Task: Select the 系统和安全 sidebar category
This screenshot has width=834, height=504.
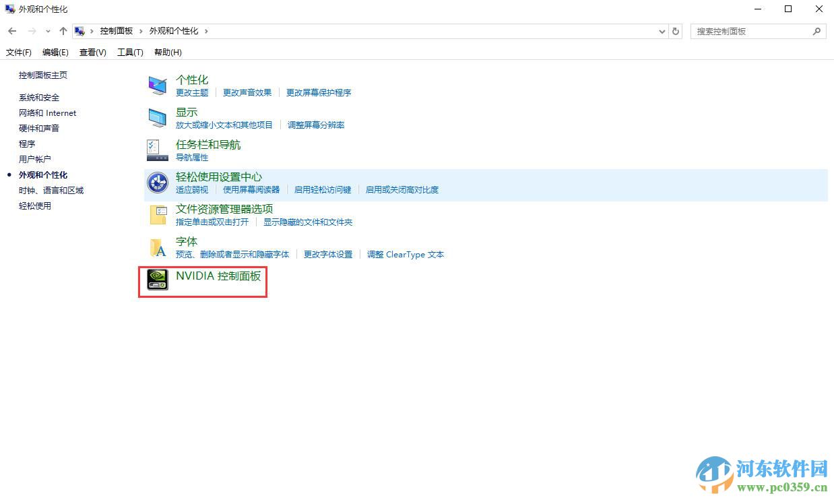Action: tap(39, 97)
